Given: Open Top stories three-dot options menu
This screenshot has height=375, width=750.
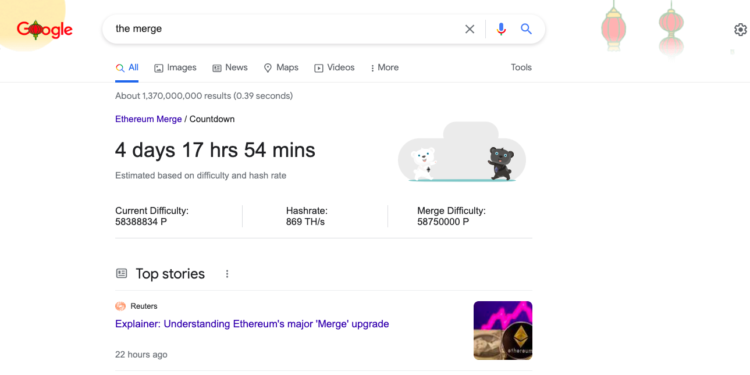Looking at the screenshot, I should (227, 274).
